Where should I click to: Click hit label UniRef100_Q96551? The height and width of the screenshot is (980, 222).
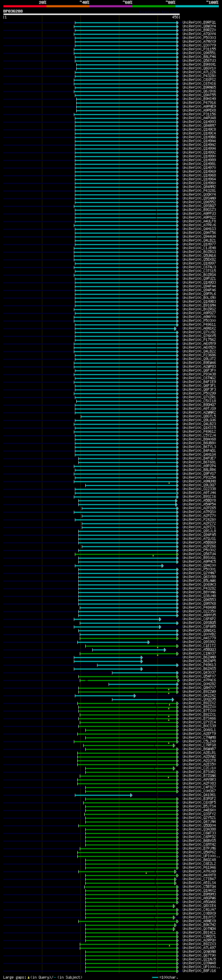(199, 53)
